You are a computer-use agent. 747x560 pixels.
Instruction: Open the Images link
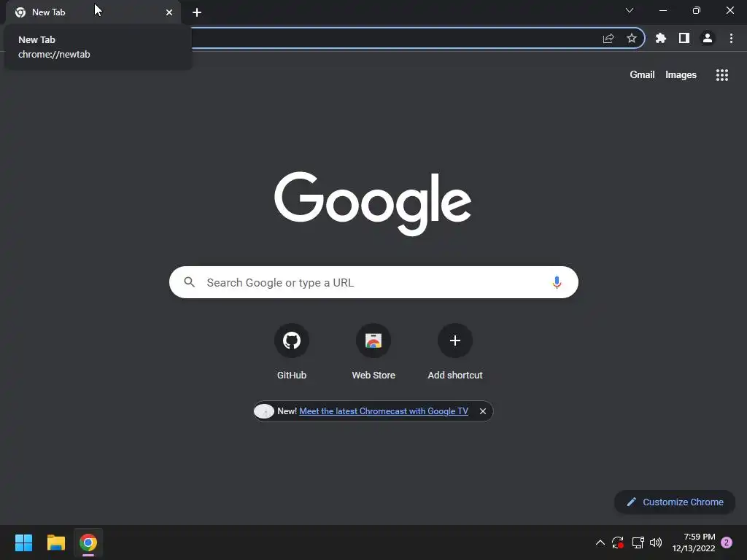click(x=681, y=75)
